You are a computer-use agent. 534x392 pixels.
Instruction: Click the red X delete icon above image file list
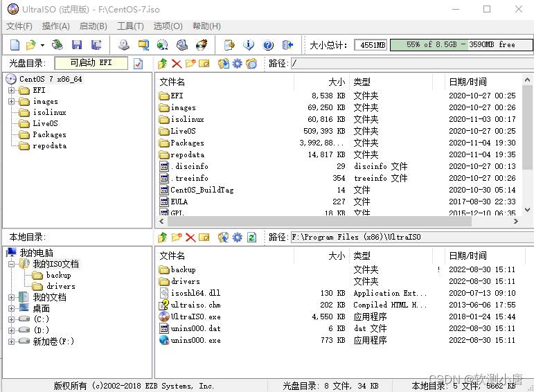click(176, 64)
